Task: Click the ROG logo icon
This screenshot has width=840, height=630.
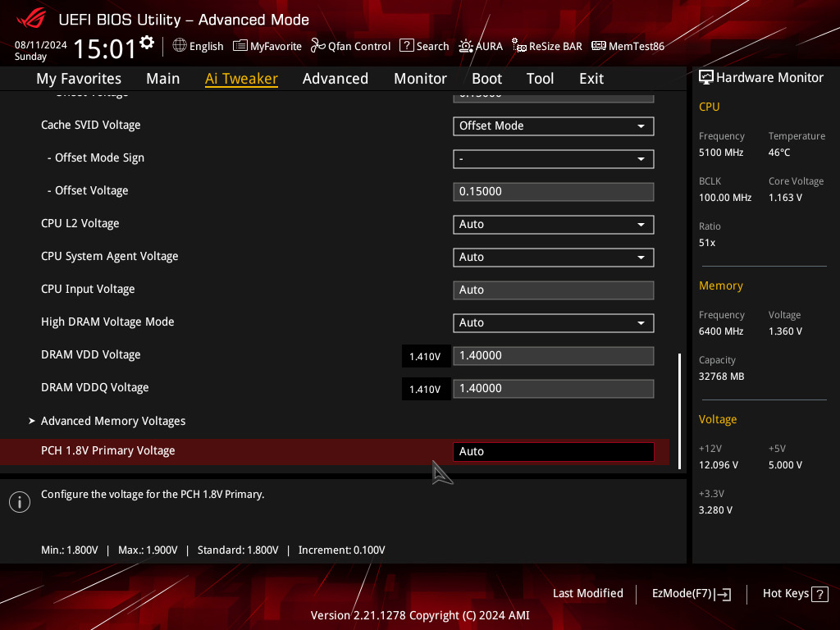Action: 31,20
